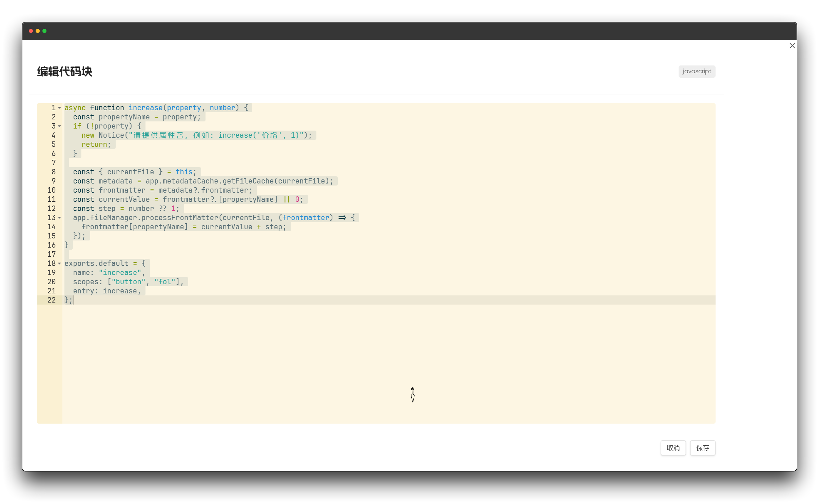Click line number 7 in the gutter
Image resolution: width=819 pixels, height=504 pixels.
(53, 163)
